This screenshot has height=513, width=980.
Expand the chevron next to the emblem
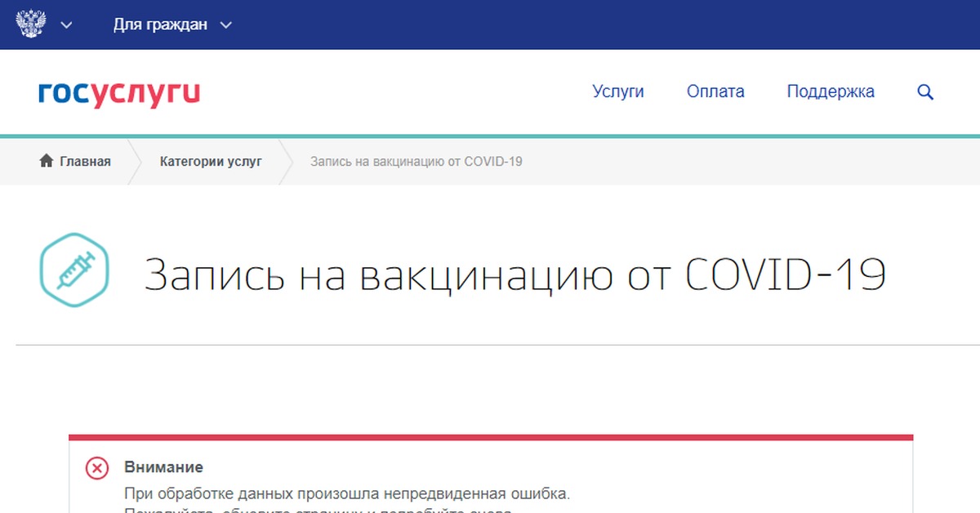coord(67,25)
